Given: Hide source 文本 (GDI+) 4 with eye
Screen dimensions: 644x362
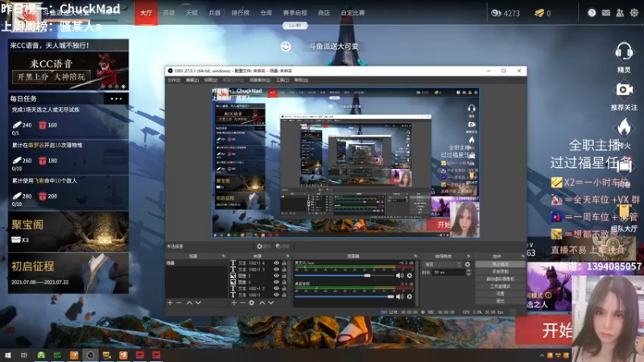Looking at the screenshot, I should 276,263.
